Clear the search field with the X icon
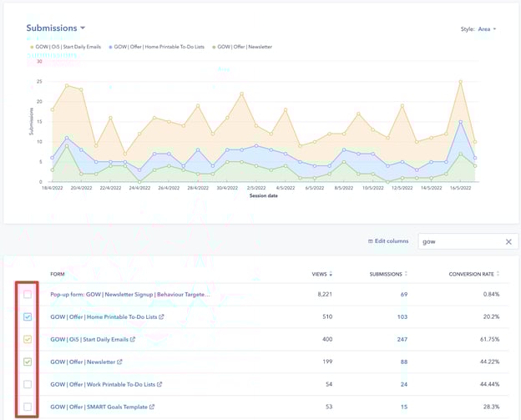 click(508, 241)
